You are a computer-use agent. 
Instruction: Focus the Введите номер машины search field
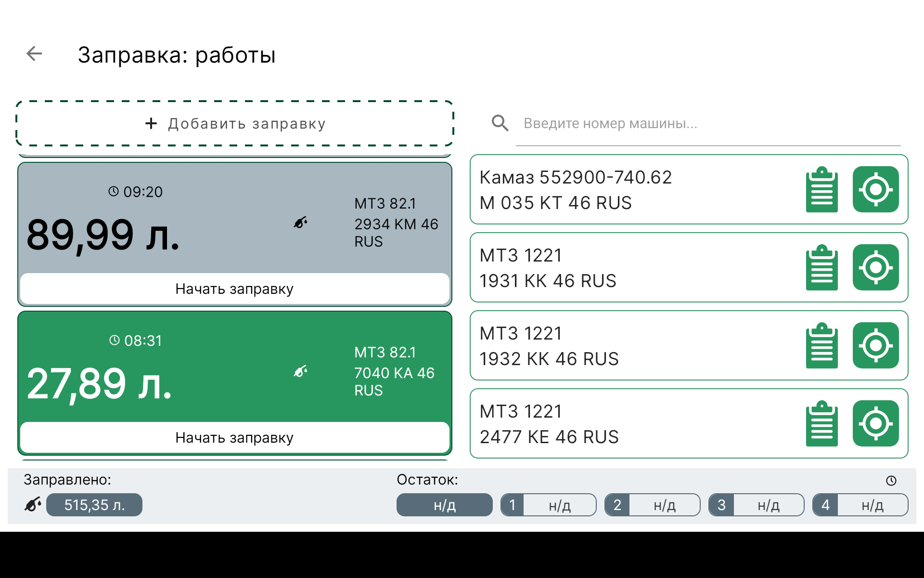point(707,124)
